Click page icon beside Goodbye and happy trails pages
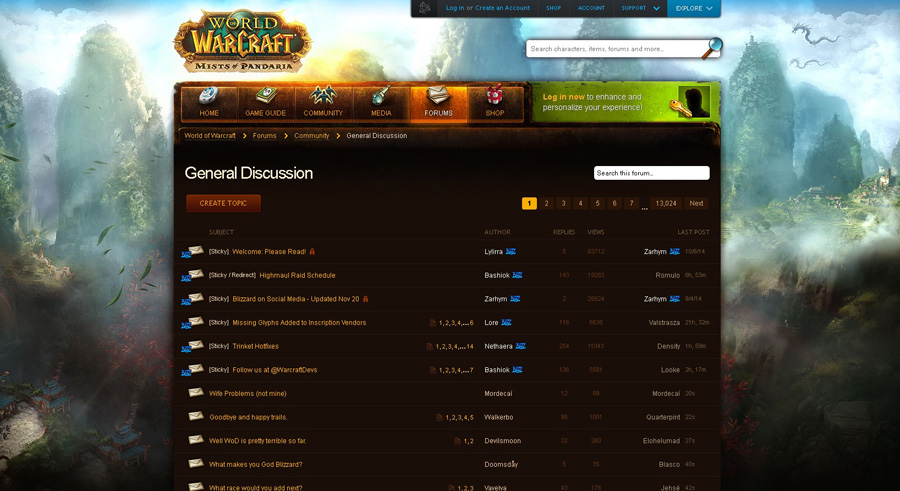Viewport: 900px width, 491px height. pos(439,417)
